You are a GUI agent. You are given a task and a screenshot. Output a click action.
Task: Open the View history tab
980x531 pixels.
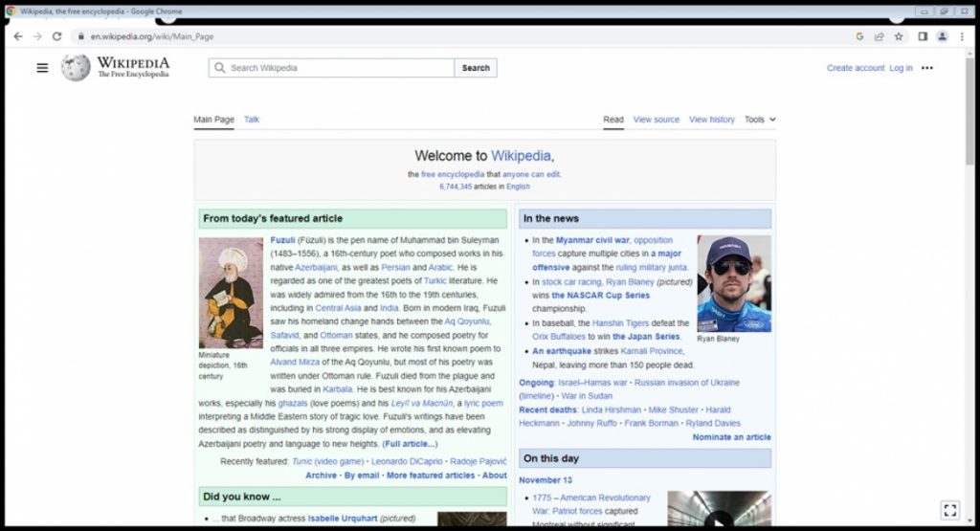click(x=711, y=120)
